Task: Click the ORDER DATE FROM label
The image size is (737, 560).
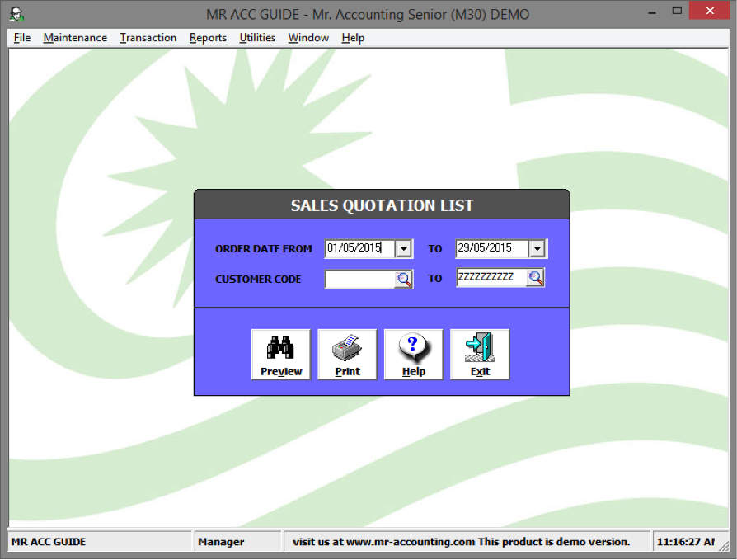Action: pyautogui.click(x=264, y=249)
